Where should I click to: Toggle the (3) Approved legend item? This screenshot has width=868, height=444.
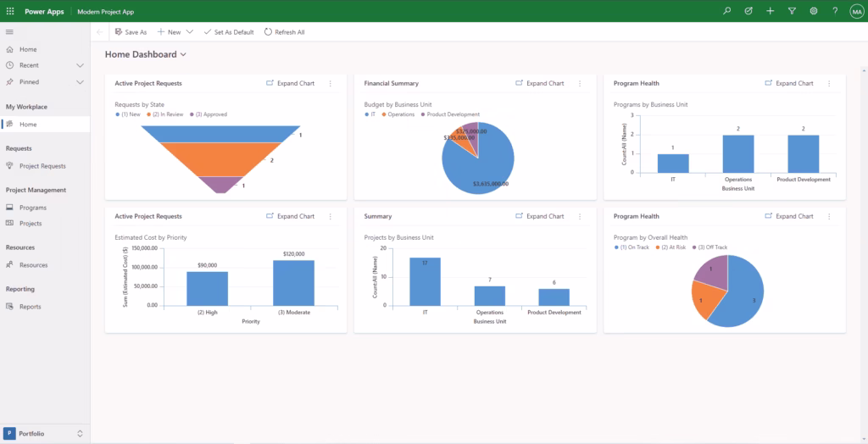coord(209,114)
